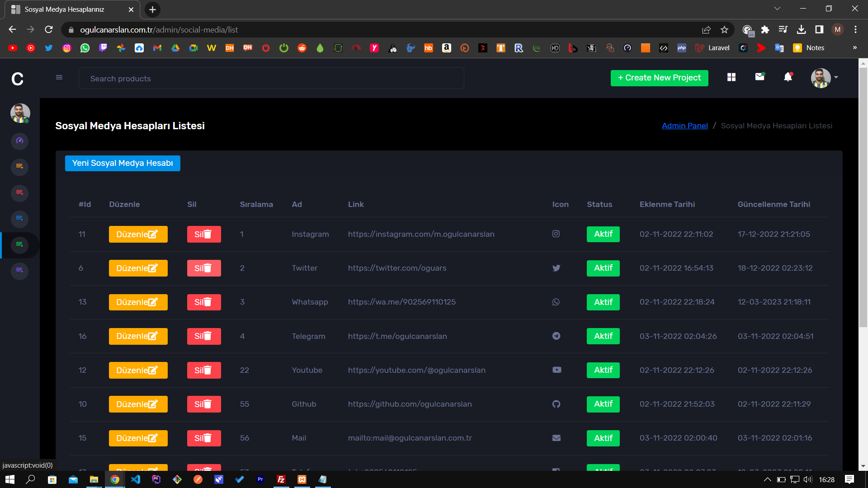This screenshot has height=488, width=868.
Task: Toggle the Aktif status for Twitter
Action: click(x=603, y=268)
